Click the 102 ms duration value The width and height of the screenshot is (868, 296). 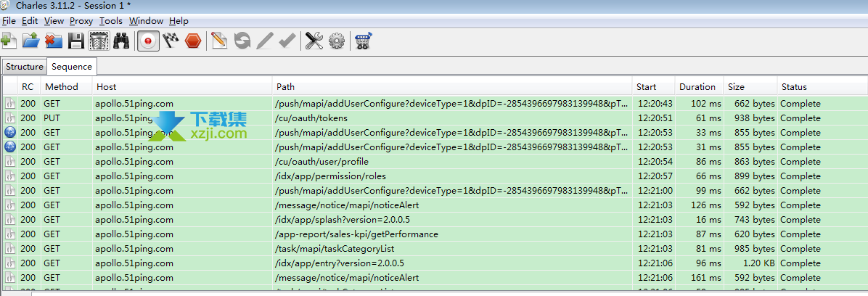pos(706,104)
